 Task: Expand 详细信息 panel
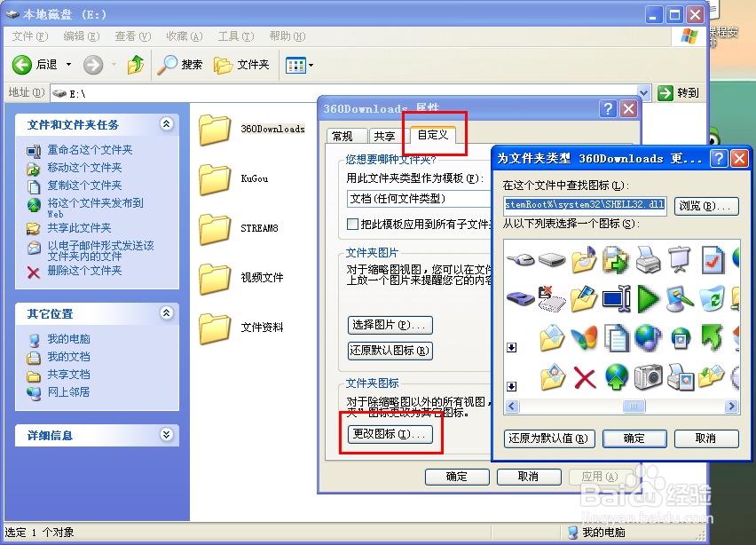point(166,435)
